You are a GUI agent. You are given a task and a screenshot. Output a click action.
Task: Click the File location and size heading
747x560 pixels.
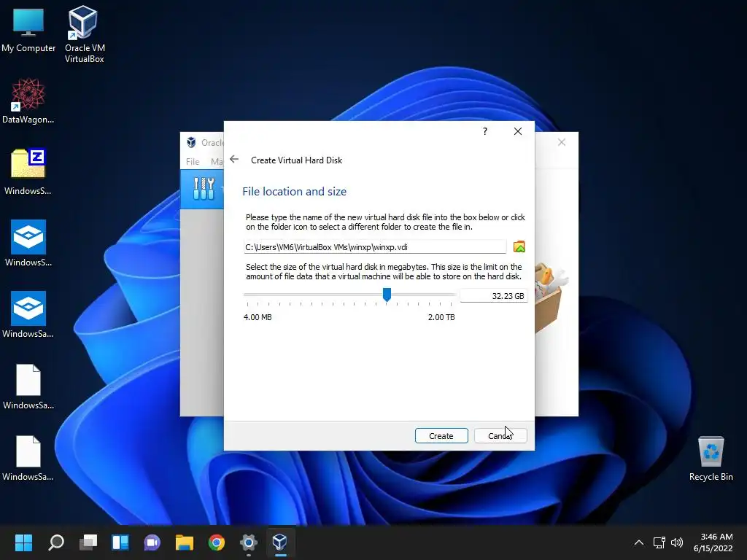[295, 192]
